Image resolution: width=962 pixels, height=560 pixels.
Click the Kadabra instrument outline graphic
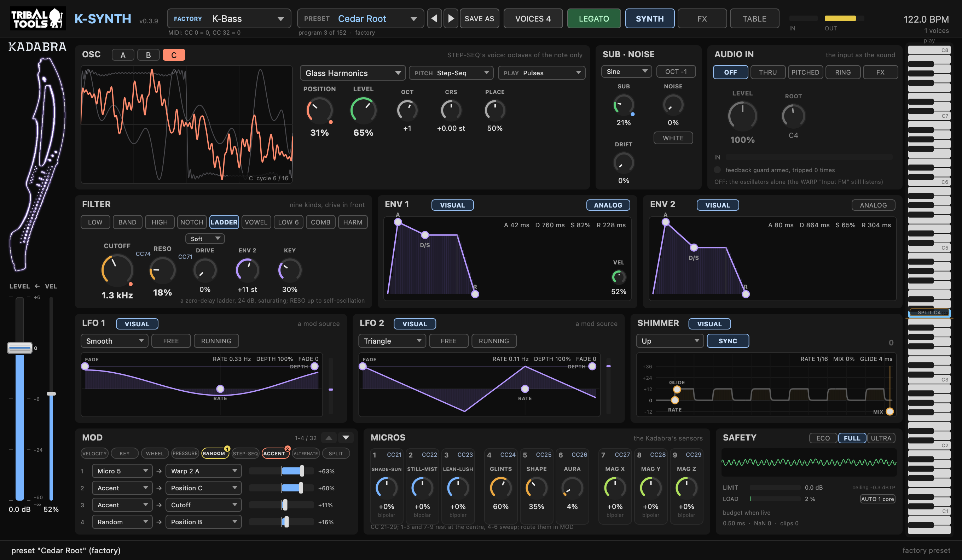pos(37,164)
